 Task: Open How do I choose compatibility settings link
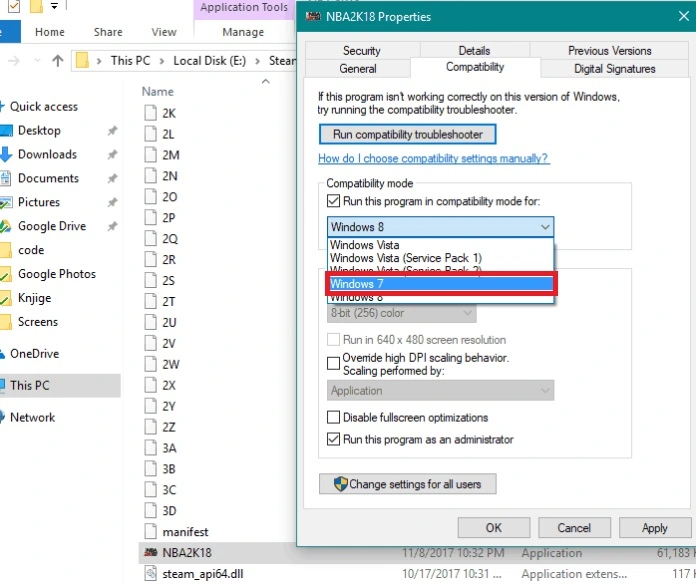point(434,158)
